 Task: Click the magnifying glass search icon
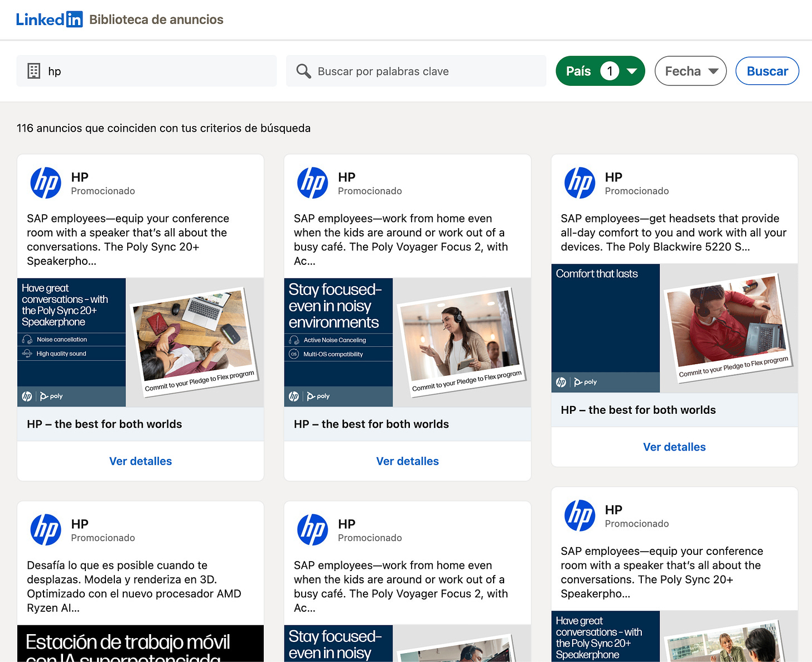(x=303, y=71)
